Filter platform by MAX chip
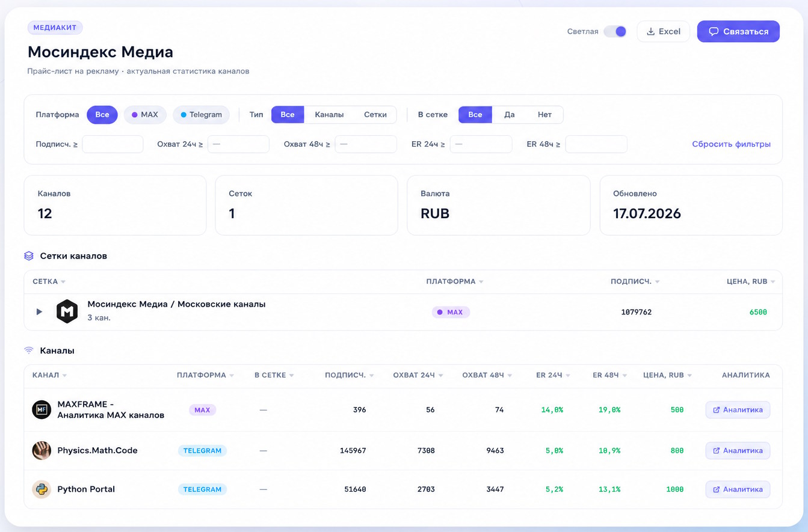 [x=145, y=115]
